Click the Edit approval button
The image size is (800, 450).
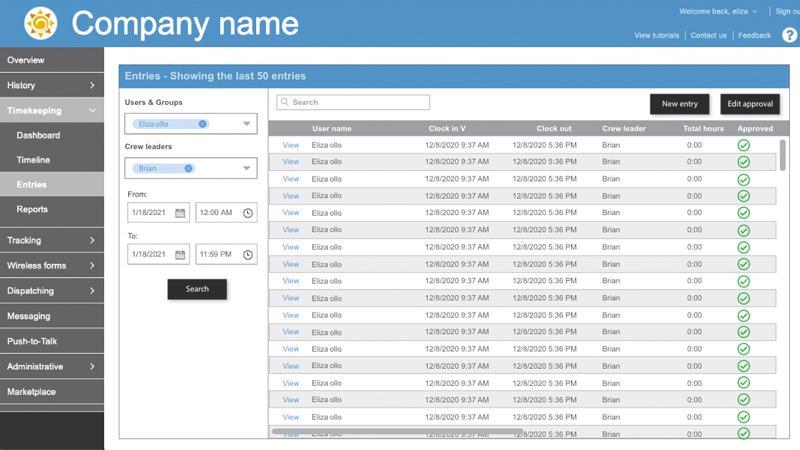749,104
